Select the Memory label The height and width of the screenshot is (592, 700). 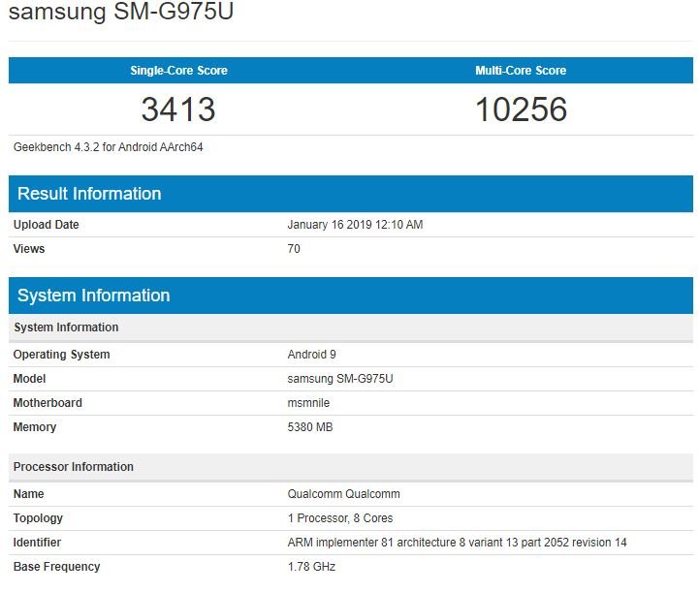(35, 427)
